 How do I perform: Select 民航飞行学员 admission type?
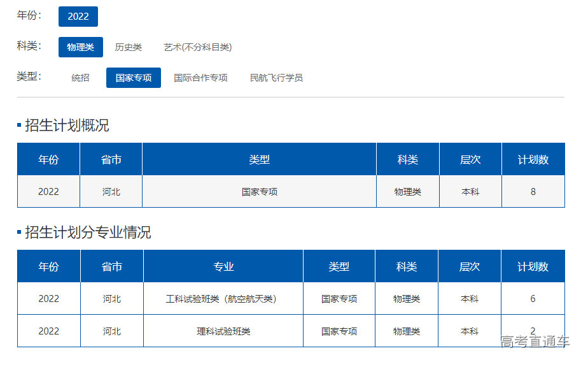276,78
